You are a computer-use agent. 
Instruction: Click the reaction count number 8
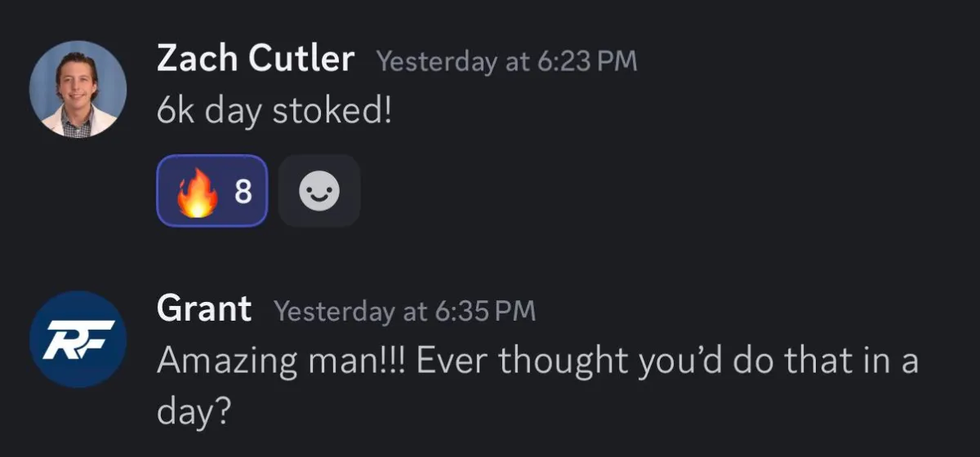(243, 192)
